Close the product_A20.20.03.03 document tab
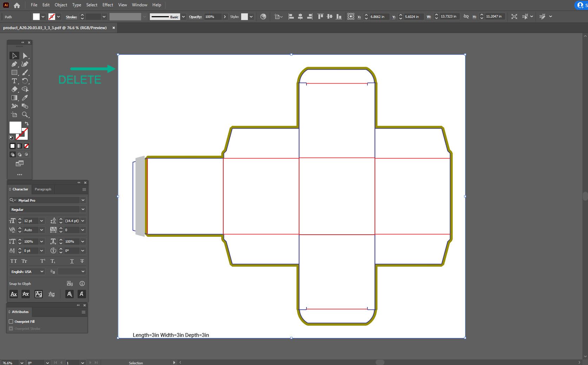588x365 pixels. point(113,28)
